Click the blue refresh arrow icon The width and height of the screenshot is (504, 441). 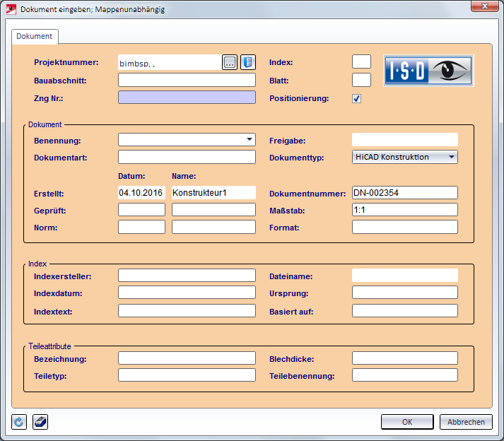(19, 422)
